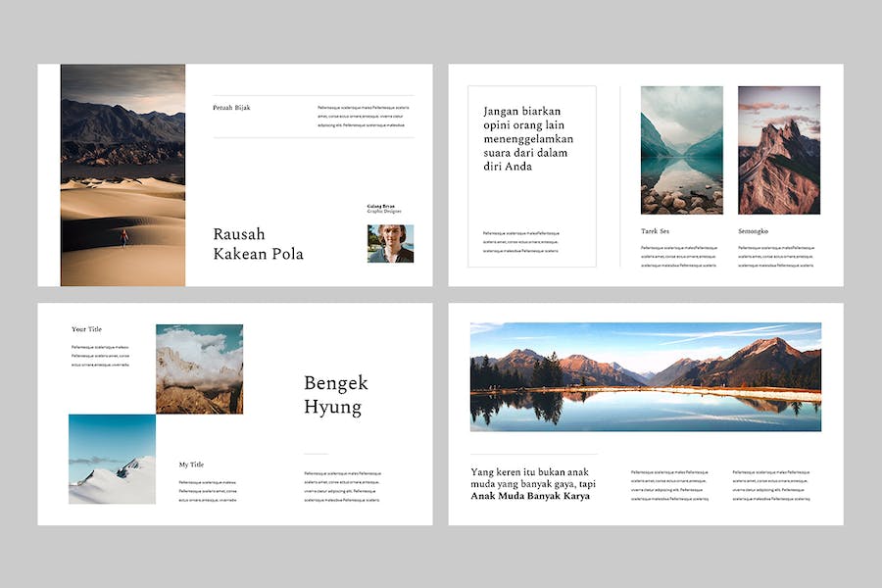Select the 'Bengek Hyung' title text
Viewport: 882px width, 588px height.
tap(335, 395)
